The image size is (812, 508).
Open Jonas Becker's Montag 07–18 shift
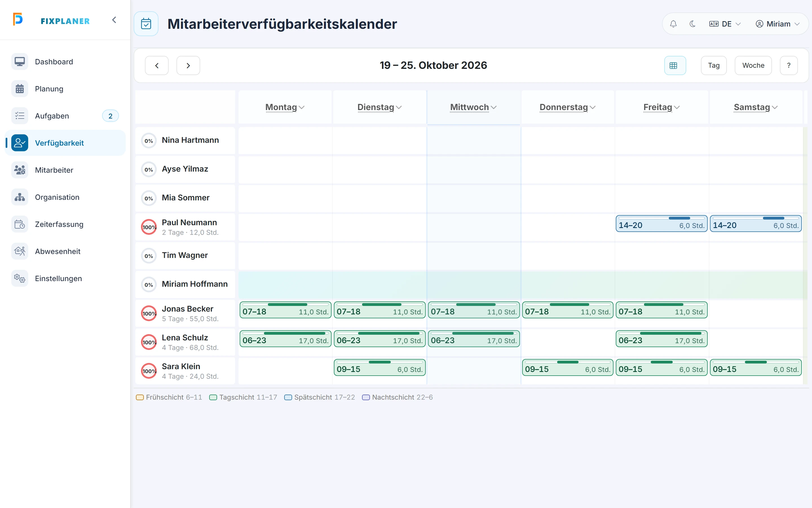[x=285, y=310]
